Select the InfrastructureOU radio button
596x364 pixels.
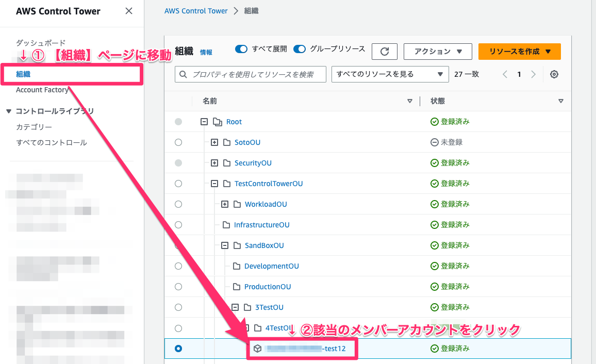(x=178, y=225)
